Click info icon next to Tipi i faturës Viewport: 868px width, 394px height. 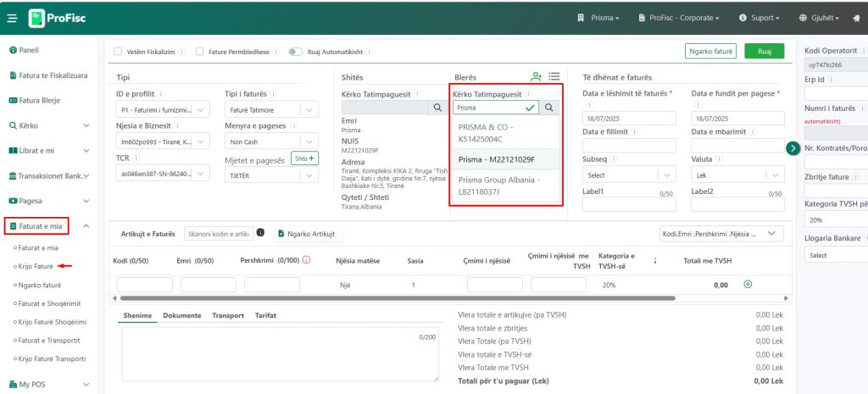point(274,94)
